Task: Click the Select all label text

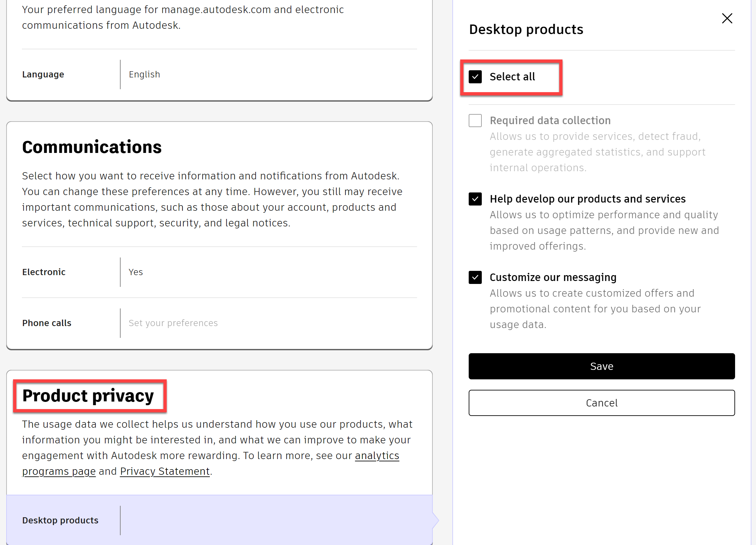Action: point(512,77)
